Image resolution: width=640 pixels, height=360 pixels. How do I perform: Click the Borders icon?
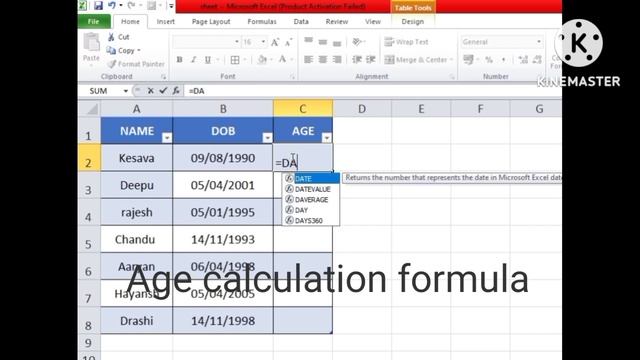pyautogui.click(x=235, y=60)
